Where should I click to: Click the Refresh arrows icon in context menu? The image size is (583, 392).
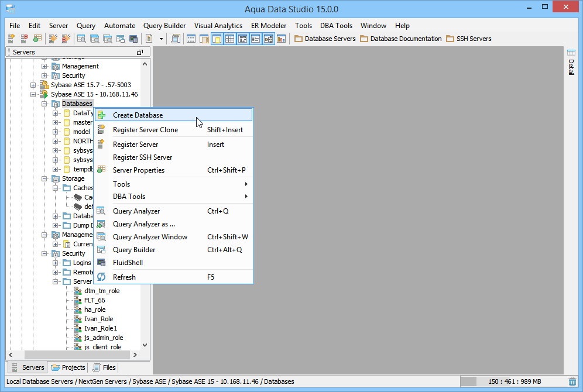pyautogui.click(x=101, y=277)
